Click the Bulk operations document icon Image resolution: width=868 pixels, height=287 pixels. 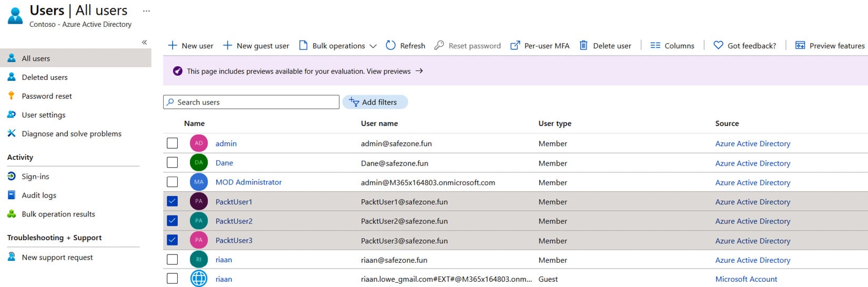303,46
